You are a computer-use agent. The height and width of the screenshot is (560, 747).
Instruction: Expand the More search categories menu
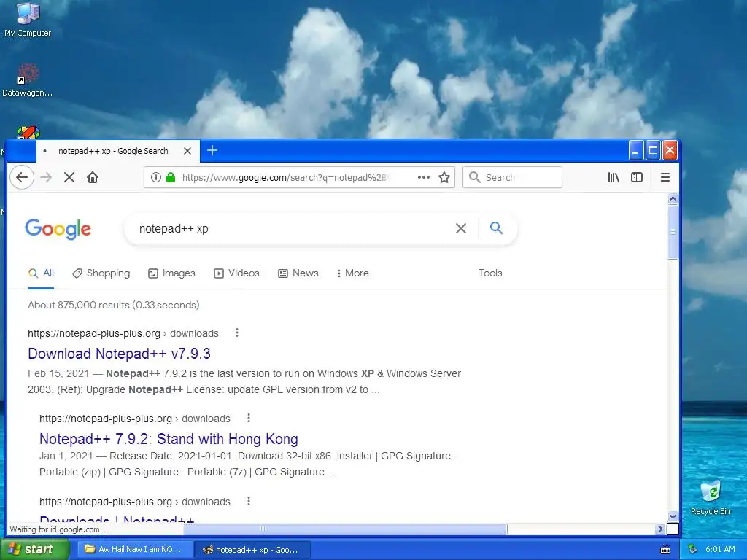click(x=352, y=273)
